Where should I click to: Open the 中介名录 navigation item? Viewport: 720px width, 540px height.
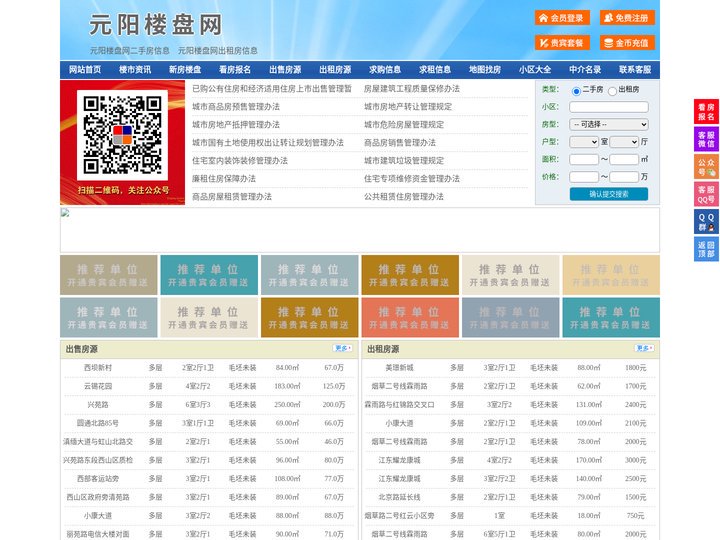click(585, 70)
